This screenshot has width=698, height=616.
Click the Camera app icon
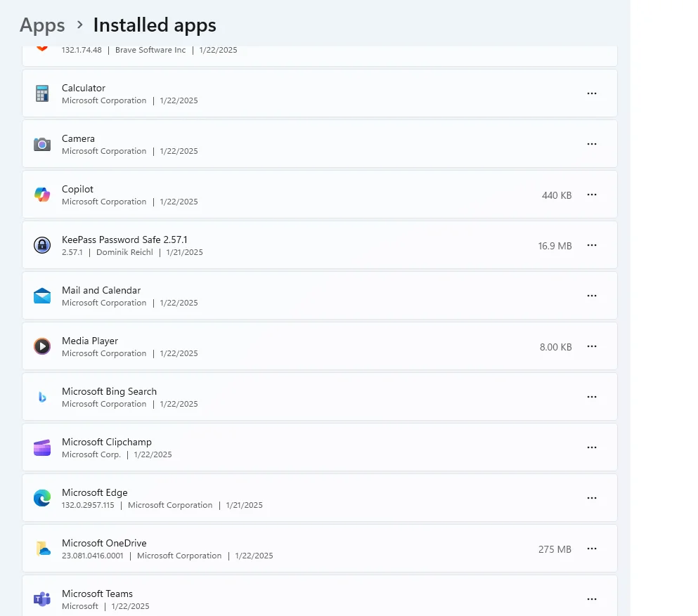point(42,144)
